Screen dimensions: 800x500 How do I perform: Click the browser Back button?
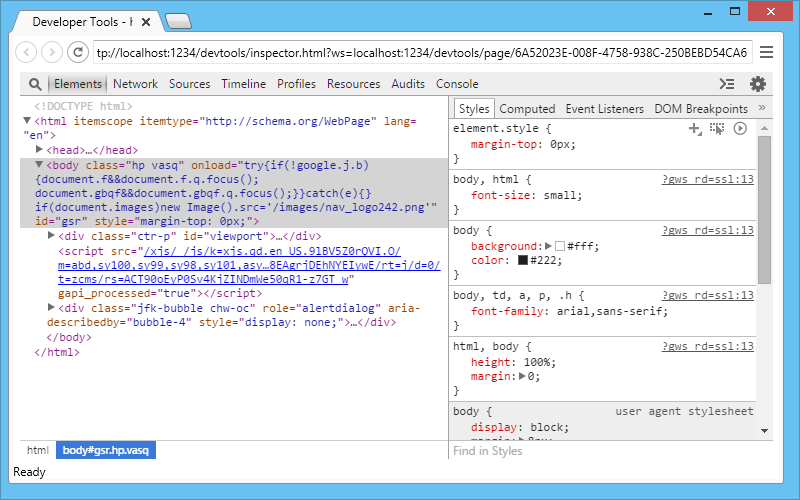pos(26,52)
